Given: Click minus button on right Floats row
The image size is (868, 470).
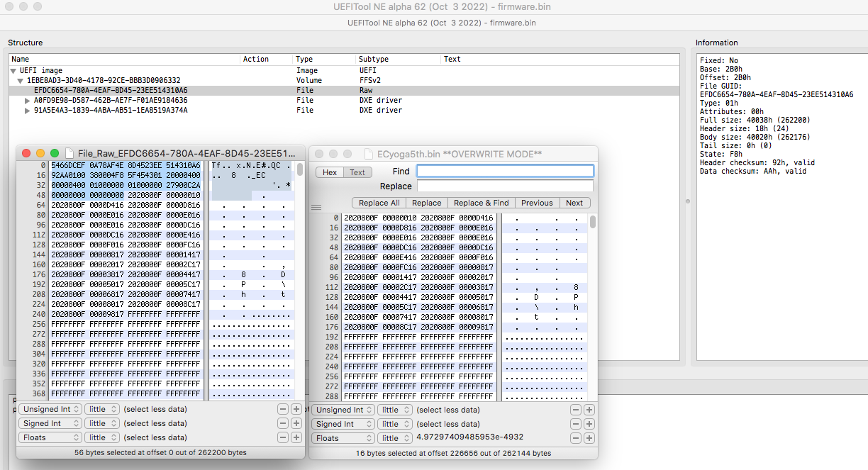Looking at the screenshot, I should (575, 438).
